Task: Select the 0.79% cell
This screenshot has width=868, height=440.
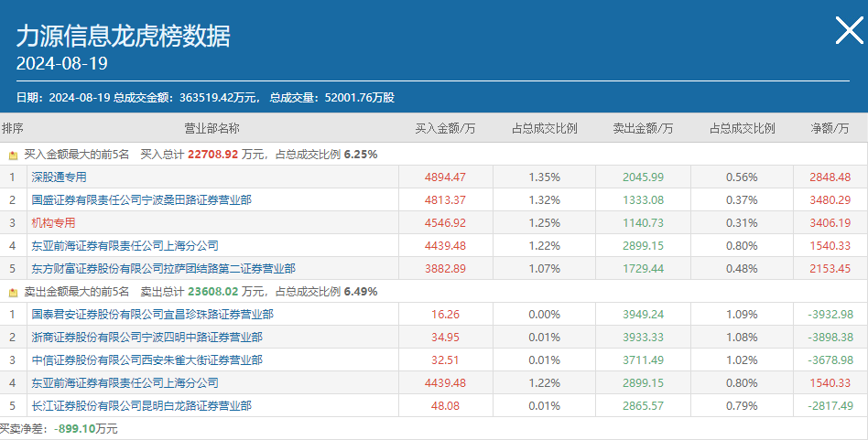Action: [742, 406]
